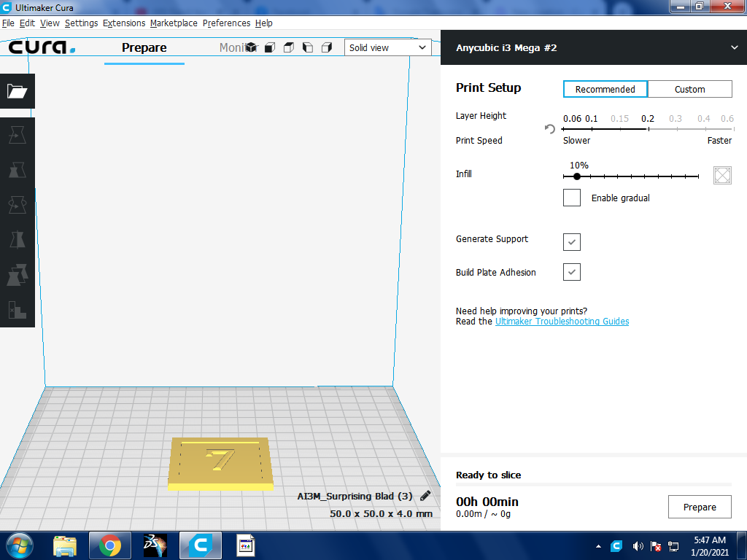Open the Windows Start menu
Image resolution: width=747 pixels, height=560 pixels.
pyautogui.click(x=20, y=545)
